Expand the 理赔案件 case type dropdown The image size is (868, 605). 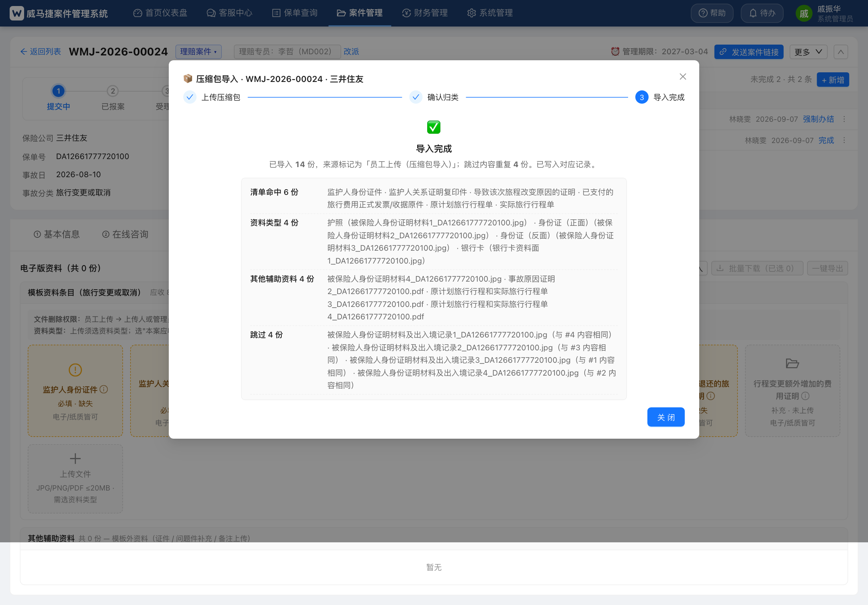pyautogui.click(x=199, y=52)
